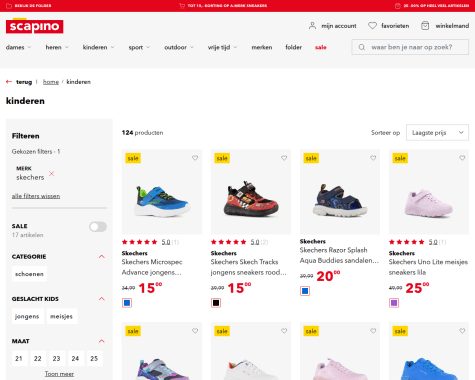Screen dimensions: 475x380
Task: Click the search magnifier icon
Action: pyautogui.click(x=362, y=47)
